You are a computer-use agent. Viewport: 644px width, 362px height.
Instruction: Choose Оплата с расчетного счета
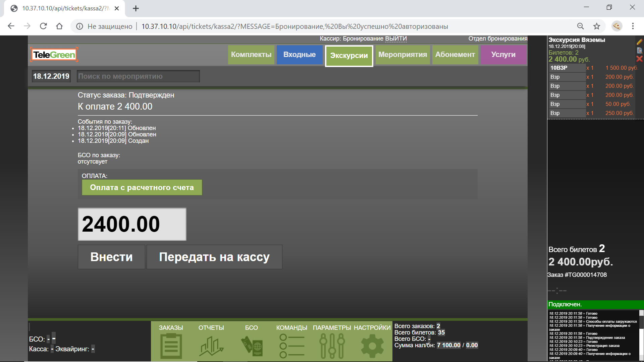142,188
